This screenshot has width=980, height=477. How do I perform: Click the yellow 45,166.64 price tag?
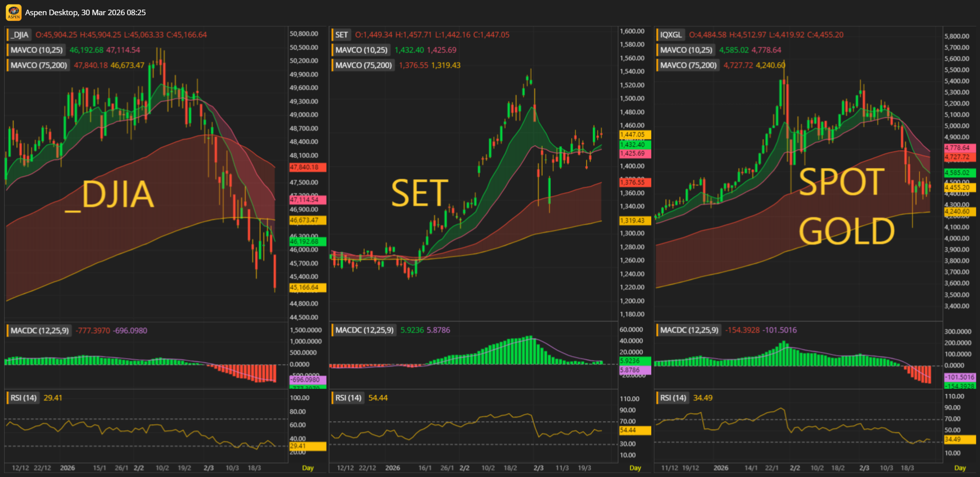click(307, 288)
